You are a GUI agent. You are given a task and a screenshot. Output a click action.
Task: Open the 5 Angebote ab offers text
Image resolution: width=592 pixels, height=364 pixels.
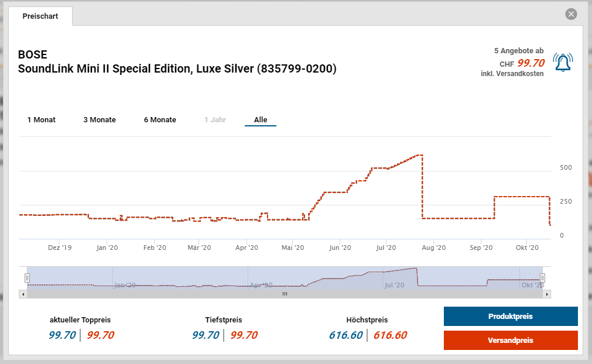point(519,51)
